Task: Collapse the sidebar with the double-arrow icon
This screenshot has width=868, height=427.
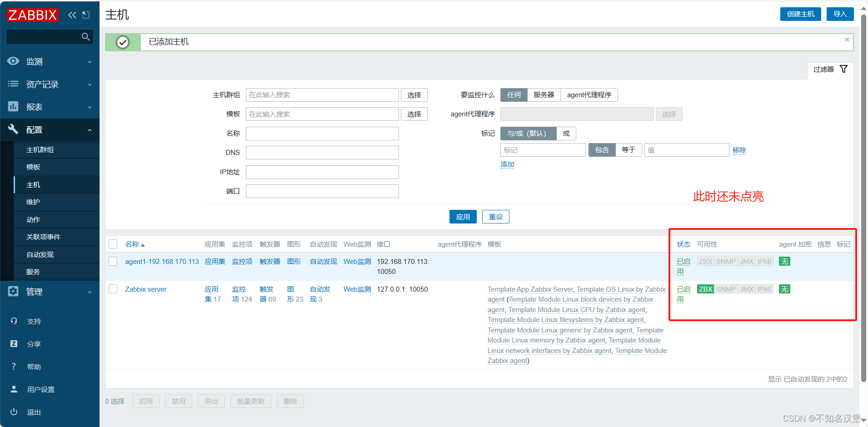Action: click(72, 15)
